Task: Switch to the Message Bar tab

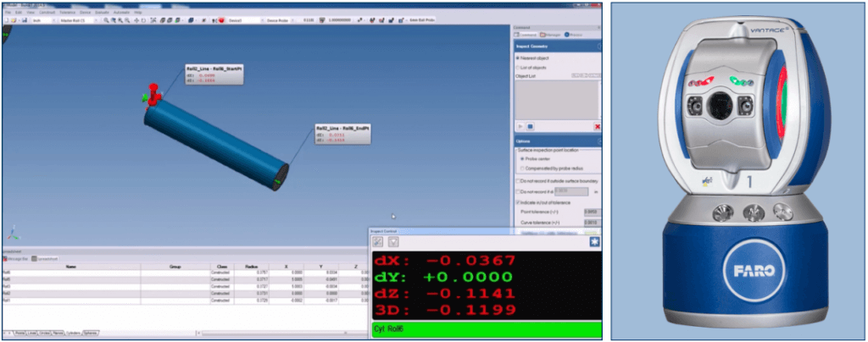Action: coord(15,258)
